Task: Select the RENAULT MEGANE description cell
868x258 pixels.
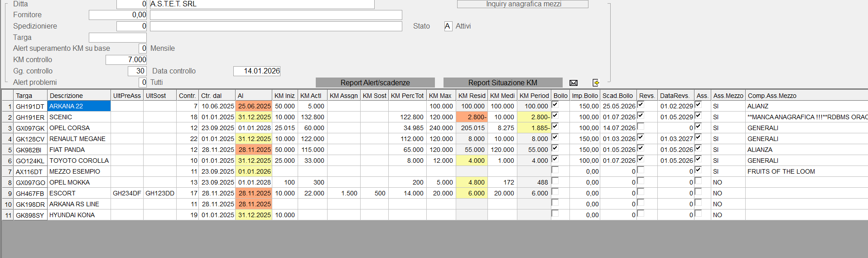Action: 79,139
